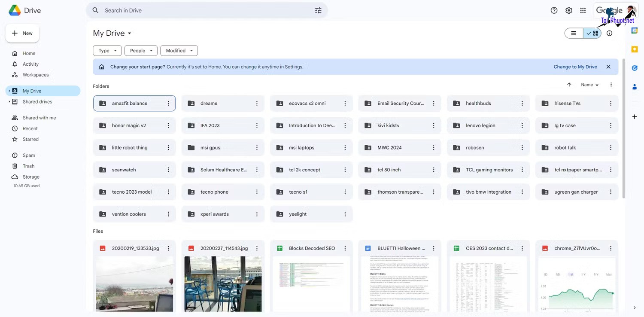The height and width of the screenshot is (317, 644).
Task: Open more options beside Name sort
Action: (611, 85)
